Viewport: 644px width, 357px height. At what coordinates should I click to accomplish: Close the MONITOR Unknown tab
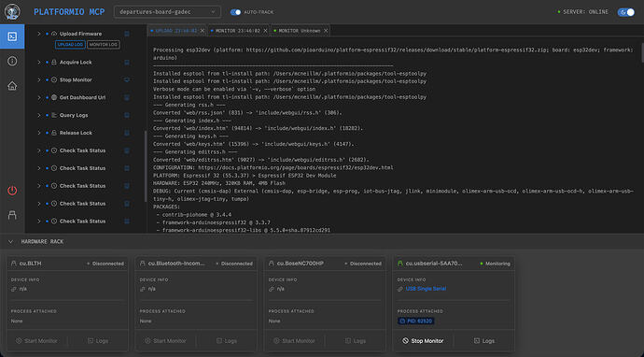click(x=326, y=31)
